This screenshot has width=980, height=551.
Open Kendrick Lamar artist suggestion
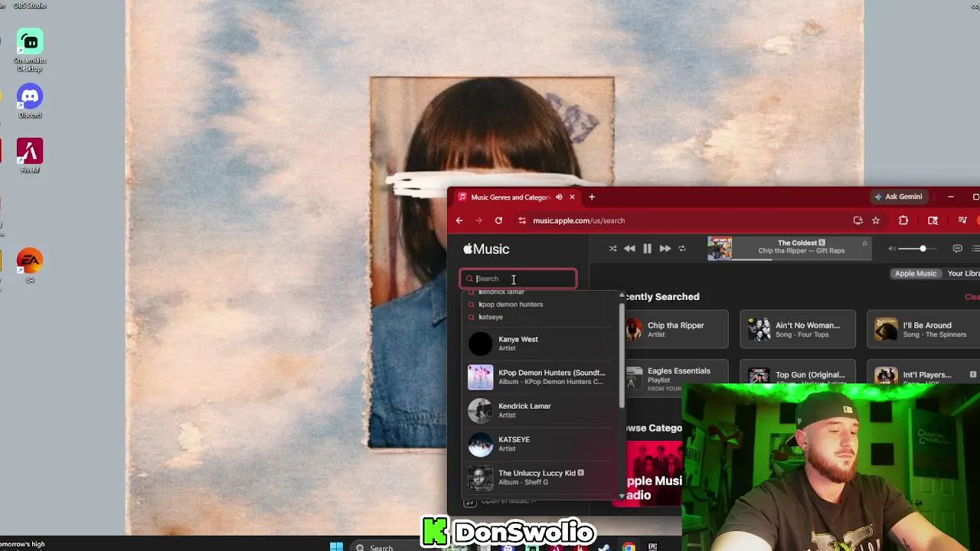(x=540, y=411)
